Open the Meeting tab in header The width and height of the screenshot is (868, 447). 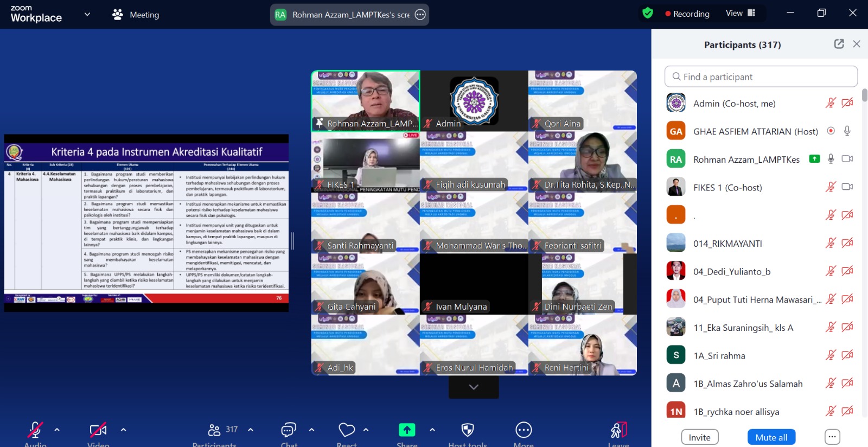tap(136, 15)
